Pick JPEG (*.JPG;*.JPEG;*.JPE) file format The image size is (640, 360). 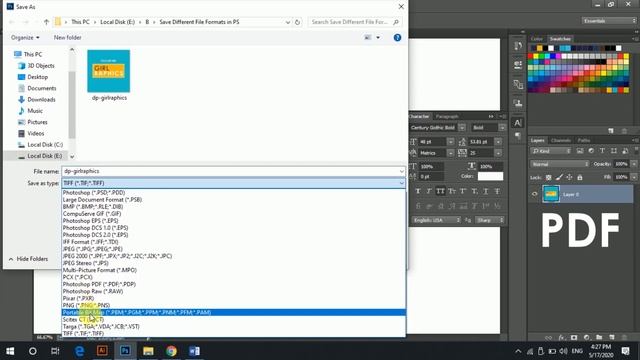click(x=234, y=249)
